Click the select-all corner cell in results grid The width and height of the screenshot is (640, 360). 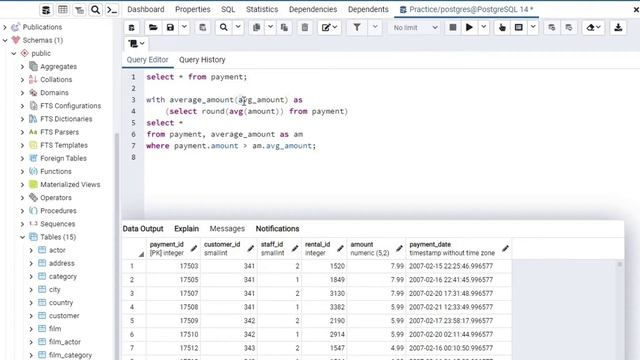(x=134, y=248)
